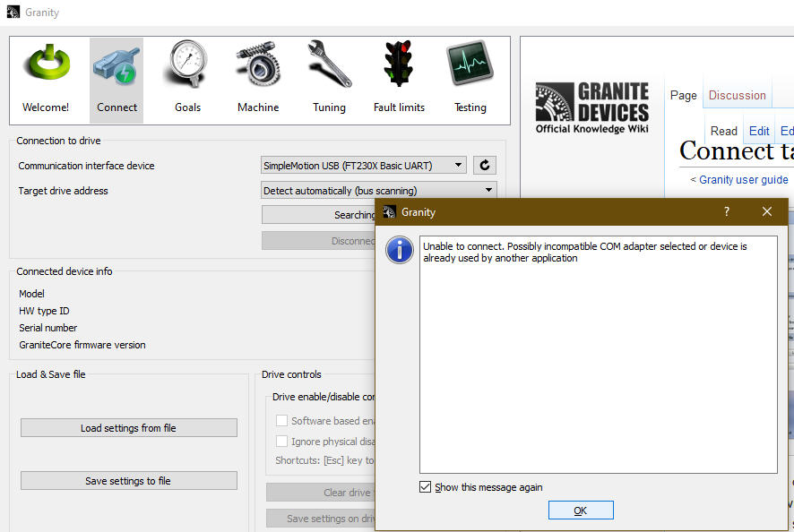Toggle the Software based enable checkbox

[x=281, y=421]
